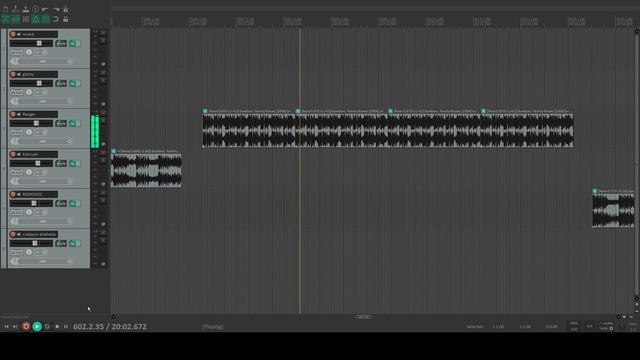Open the FX chain on the glitchy track
The width and height of the screenshot is (640, 360).
coord(73,84)
